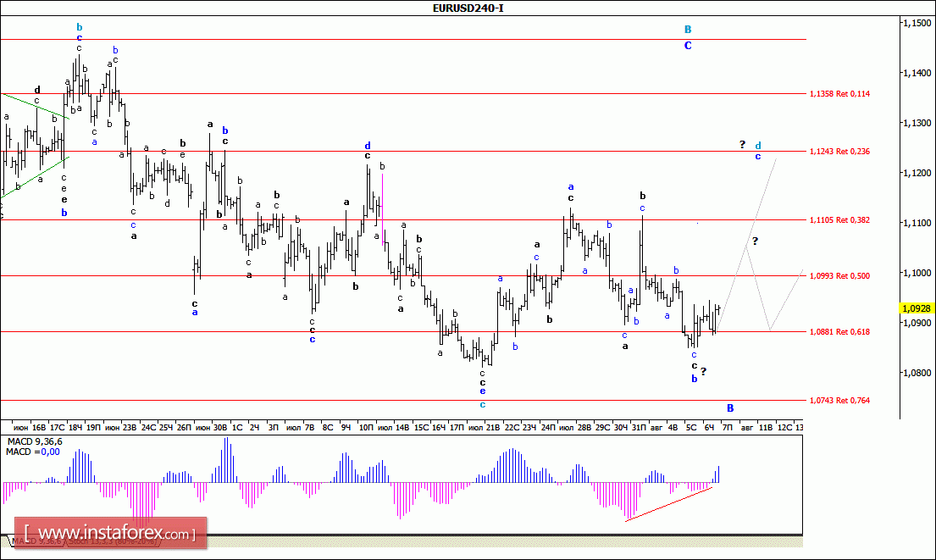Click the large blue C wave label under top B
This screenshot has width=936, height=560.
pos(688,46)
